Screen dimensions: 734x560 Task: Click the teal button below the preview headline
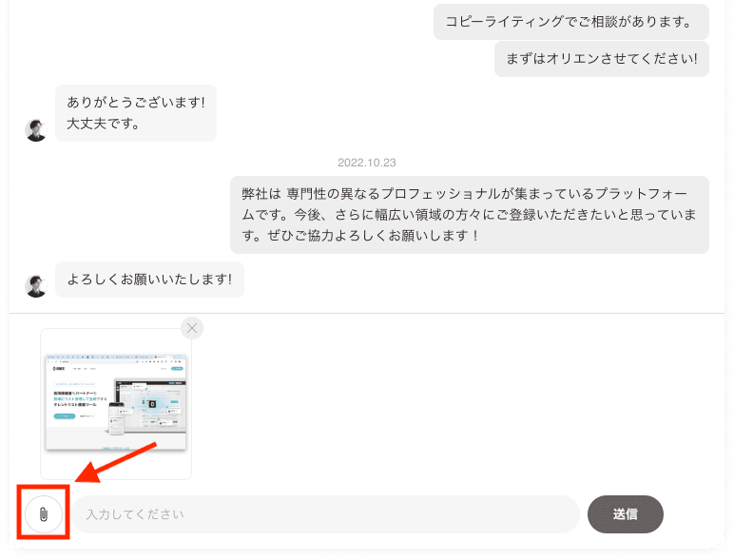(x=64, y=416)
